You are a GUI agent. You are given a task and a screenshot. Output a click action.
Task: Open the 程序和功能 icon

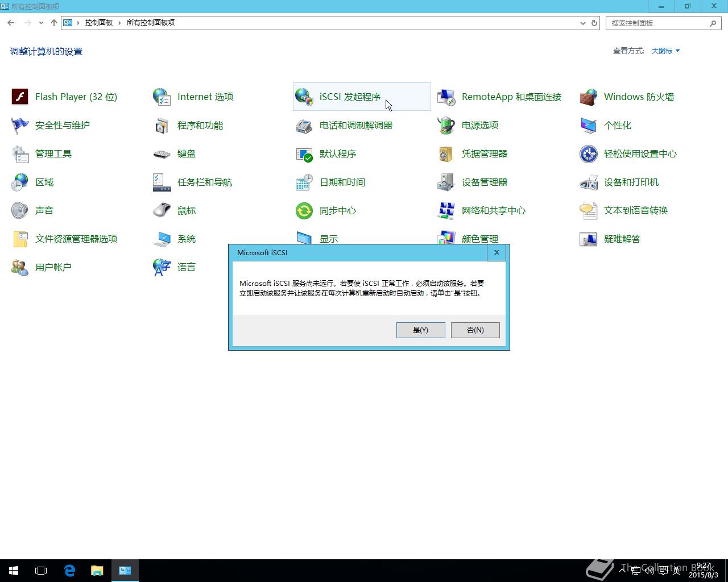pyautogui.click(x=162, y=125)
